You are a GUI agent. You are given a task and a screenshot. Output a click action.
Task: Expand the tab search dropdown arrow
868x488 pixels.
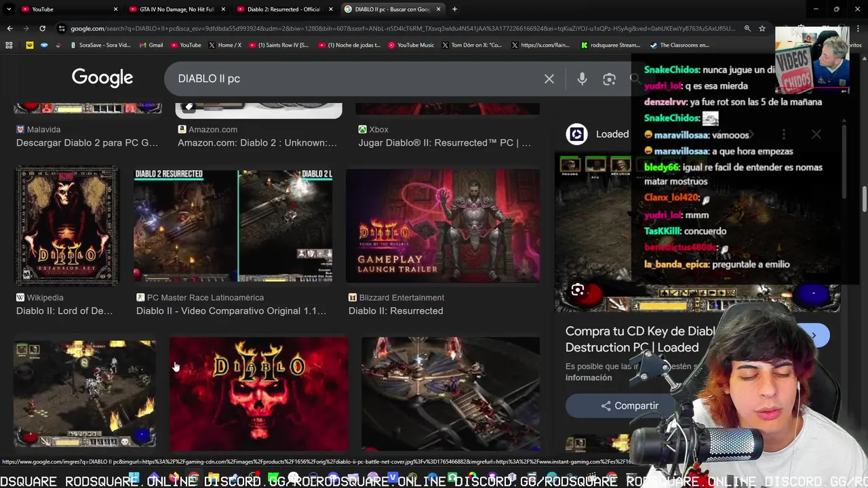(x=9, y=9)
